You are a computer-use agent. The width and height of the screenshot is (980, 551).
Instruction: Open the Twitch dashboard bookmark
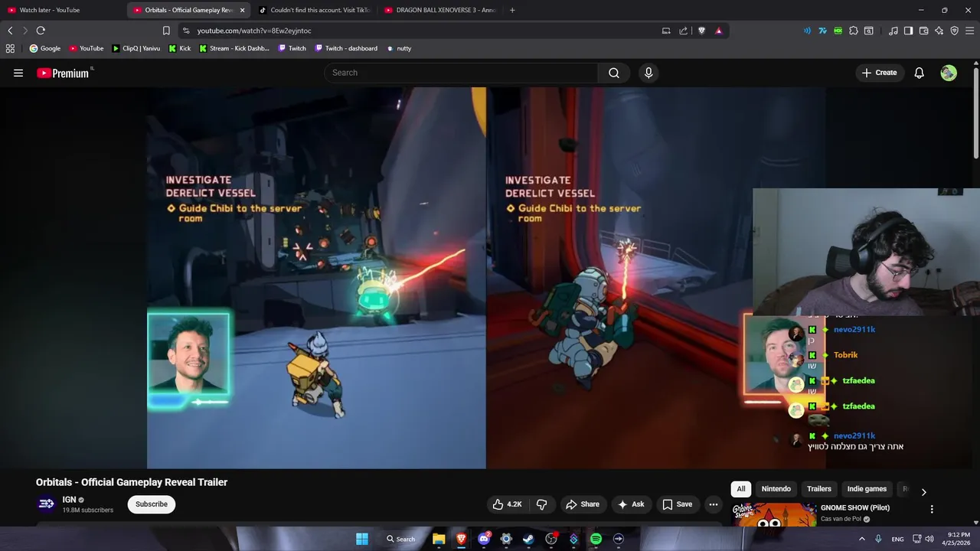pos(345,48)
